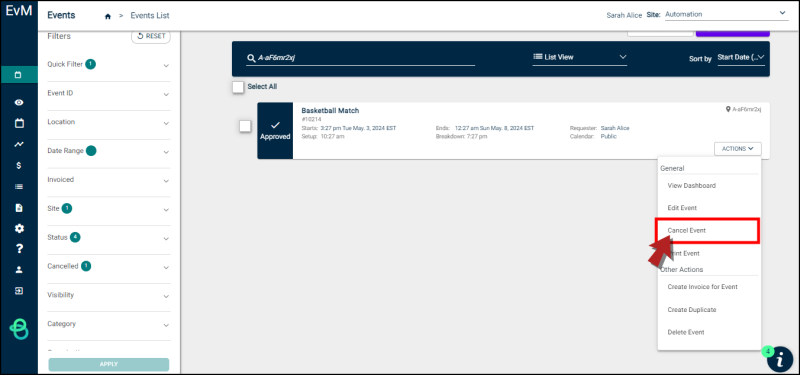Open the document reports sidebar icon

pos(19,208)
